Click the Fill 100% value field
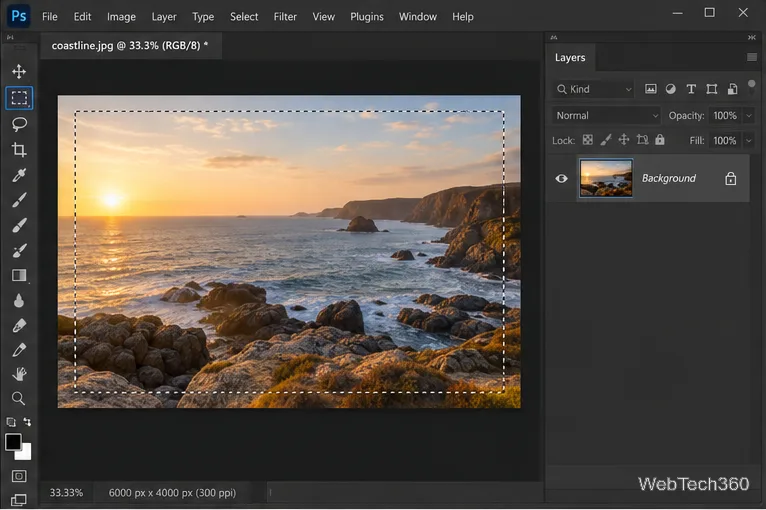The image size is (766, 510). (725, 141)
